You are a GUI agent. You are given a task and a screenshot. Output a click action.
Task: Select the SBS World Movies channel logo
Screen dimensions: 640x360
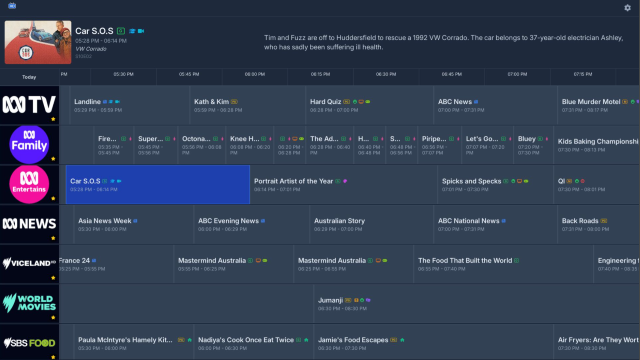tap(29, 303)
